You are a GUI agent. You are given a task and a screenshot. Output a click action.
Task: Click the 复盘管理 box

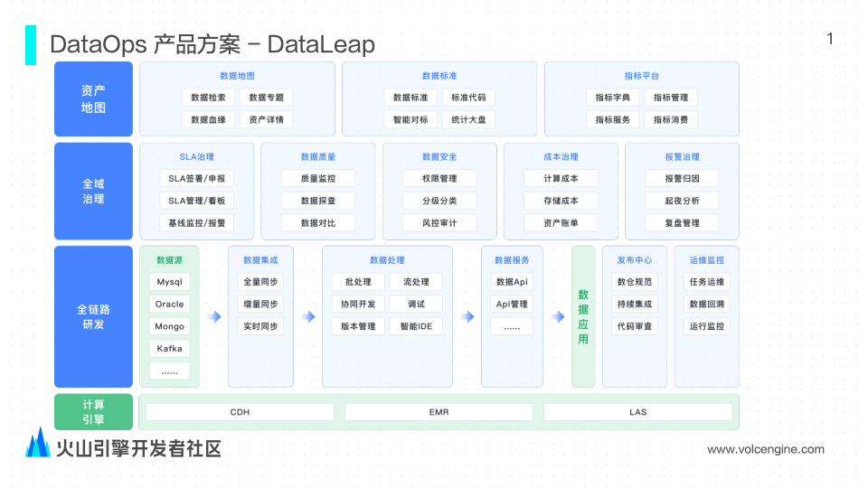click(682, 223)
